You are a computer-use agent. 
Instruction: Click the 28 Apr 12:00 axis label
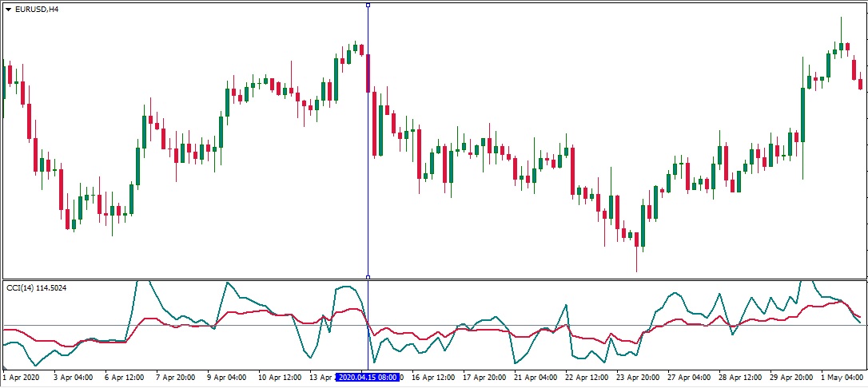[x=740, y=378]
